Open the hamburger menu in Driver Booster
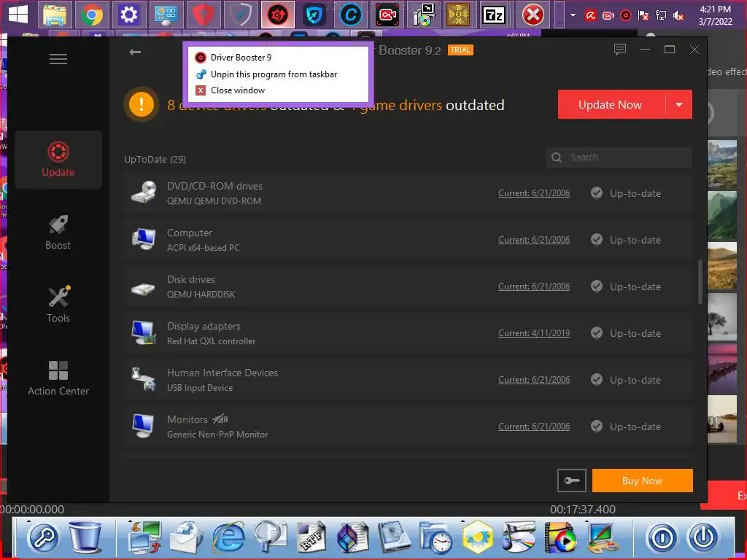This screenshot has height=560, width=747. point(58,59)
